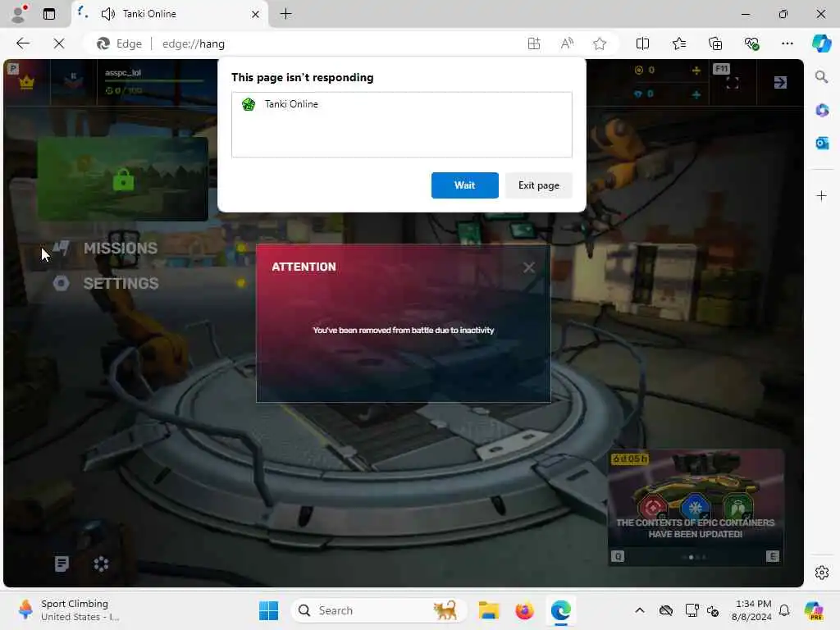Open the Split screen icon
840x630 pixels.
pyautogui.click(x=642, y=44)
